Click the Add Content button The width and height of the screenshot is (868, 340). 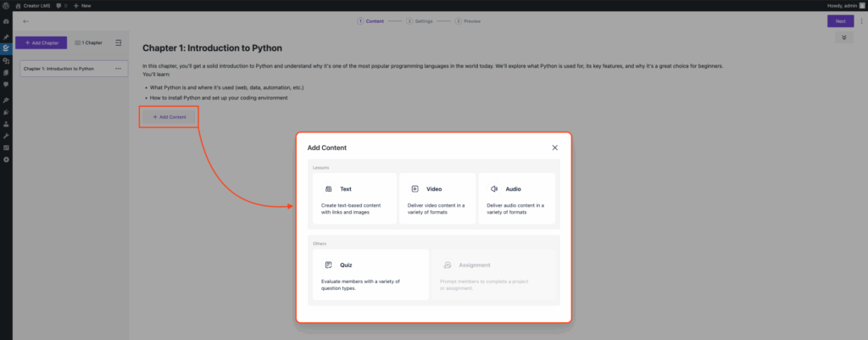click(x=170, y=116)
